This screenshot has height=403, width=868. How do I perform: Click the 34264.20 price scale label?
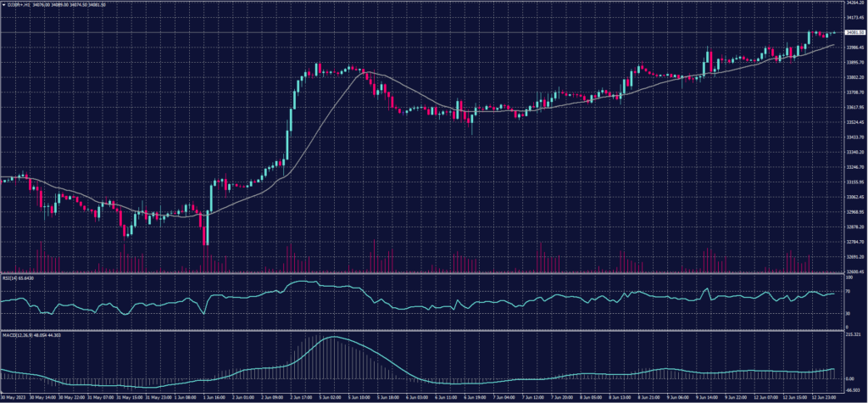coord(854,3)
